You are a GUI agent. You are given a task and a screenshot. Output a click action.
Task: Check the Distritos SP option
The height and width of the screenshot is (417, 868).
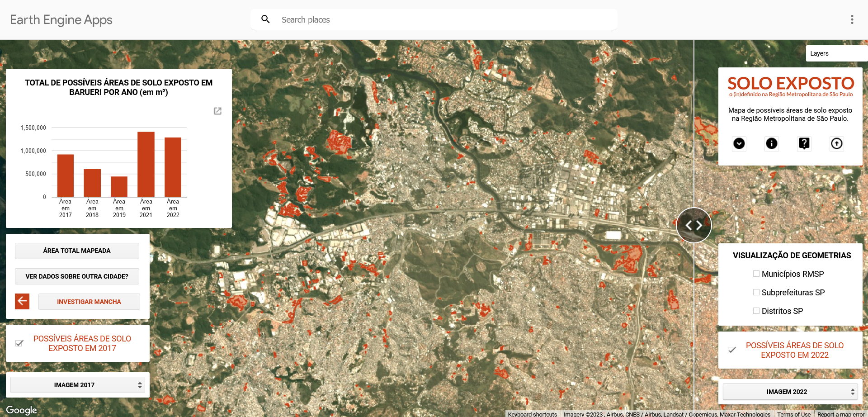coord(756,311)
